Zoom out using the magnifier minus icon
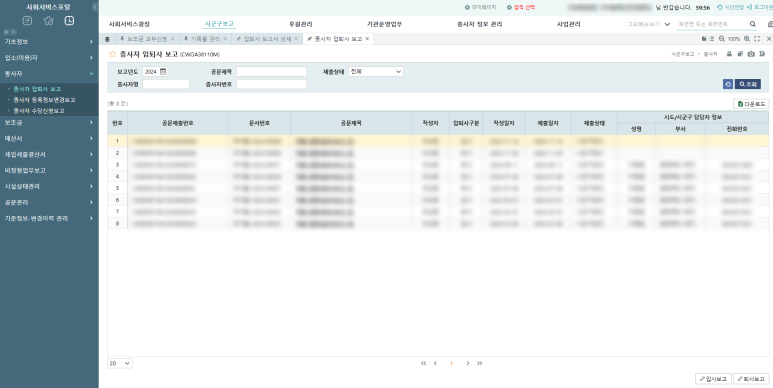This screenshot has width=773, height=388. tap(722, 38)
